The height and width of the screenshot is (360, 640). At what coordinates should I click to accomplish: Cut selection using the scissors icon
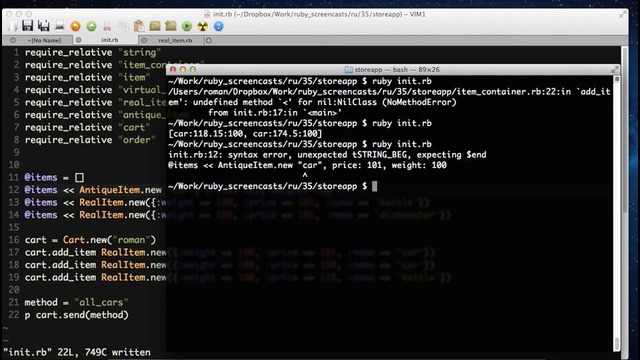point(107,27)
